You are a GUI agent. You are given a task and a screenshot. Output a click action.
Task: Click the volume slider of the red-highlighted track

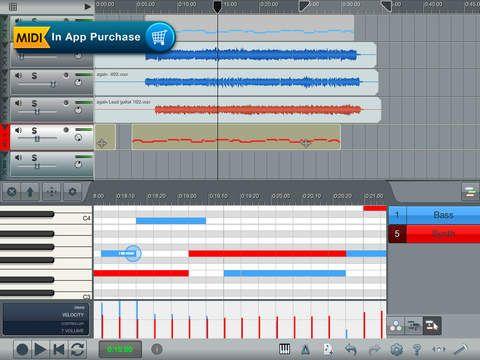tap(38, 139)
